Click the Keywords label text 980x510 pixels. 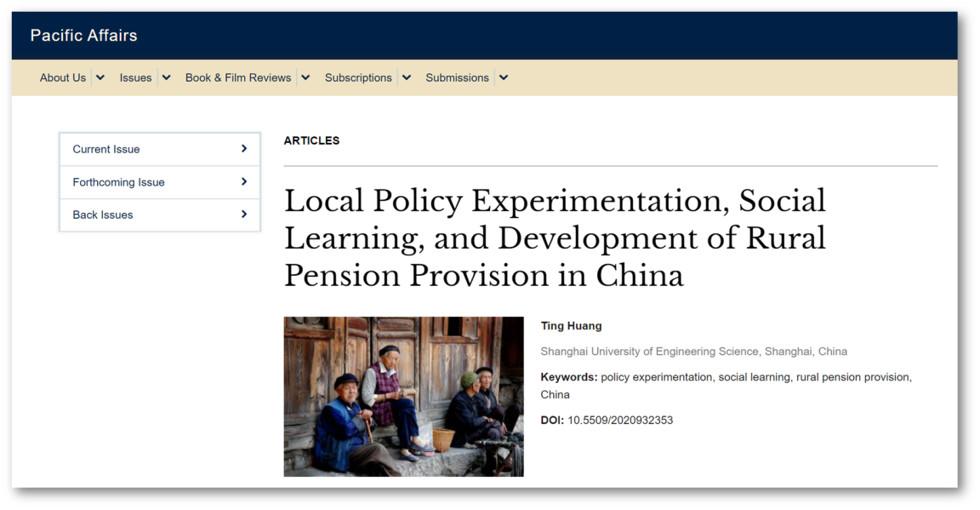click(569, 377)
